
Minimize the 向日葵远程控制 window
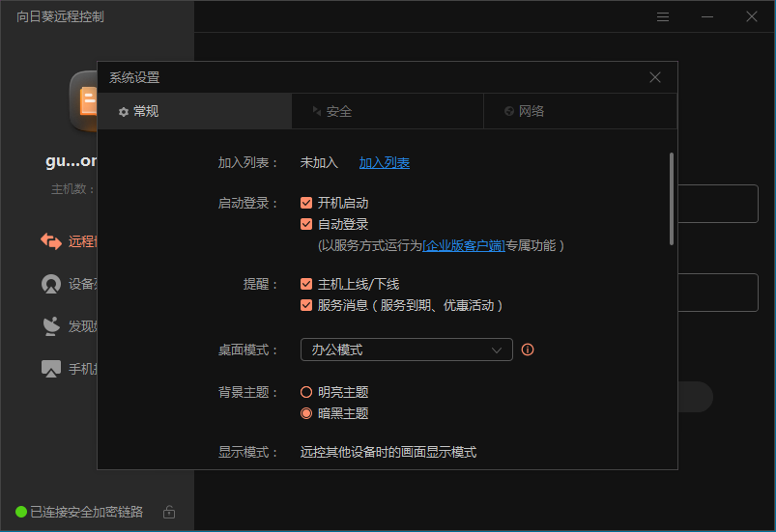[707, 17]
